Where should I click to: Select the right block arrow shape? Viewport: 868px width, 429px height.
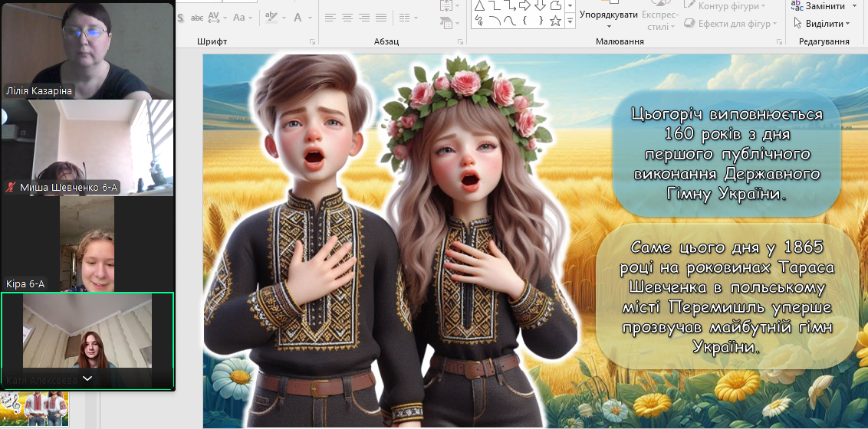[524, 5]
